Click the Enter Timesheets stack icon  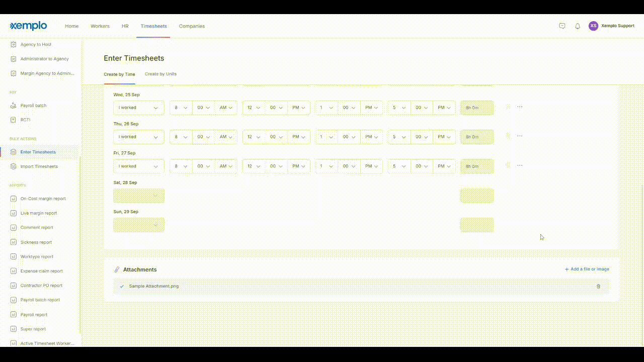pos(14,152)
